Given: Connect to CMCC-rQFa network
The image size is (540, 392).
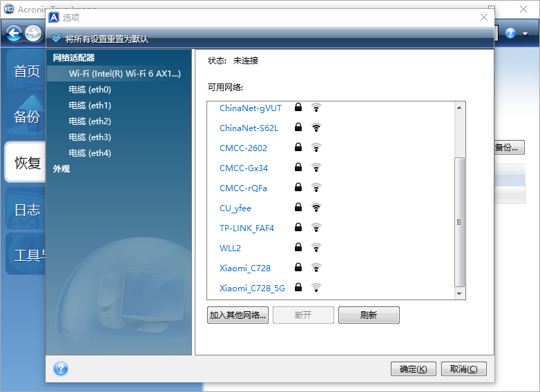Looking at the screenshot, I should click(243, 188).
